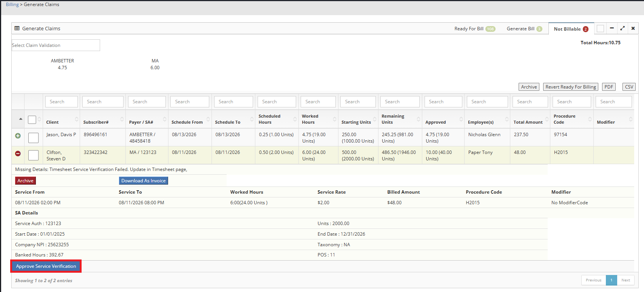The image size is (644, 292).
Task: Open the Select Claim Validation dropdown
Action: (x=56, y=45)
